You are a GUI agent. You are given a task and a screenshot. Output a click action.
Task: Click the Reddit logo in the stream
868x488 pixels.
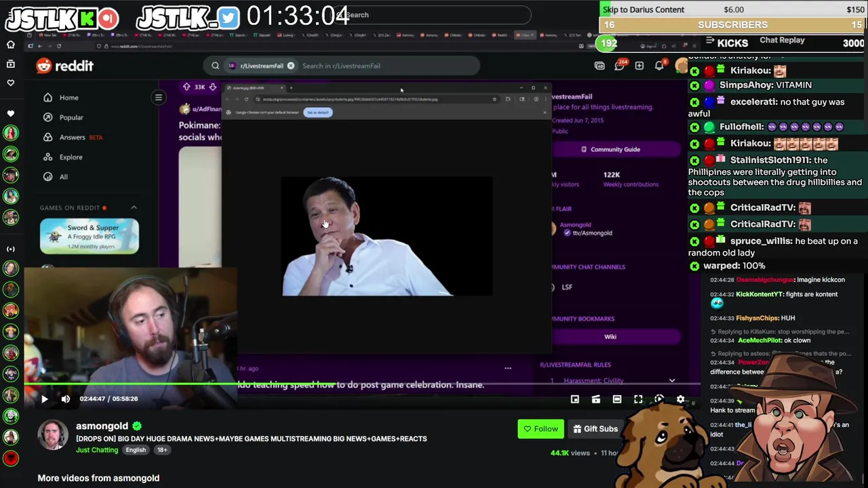pyautogui.click(x=65, y=66)
